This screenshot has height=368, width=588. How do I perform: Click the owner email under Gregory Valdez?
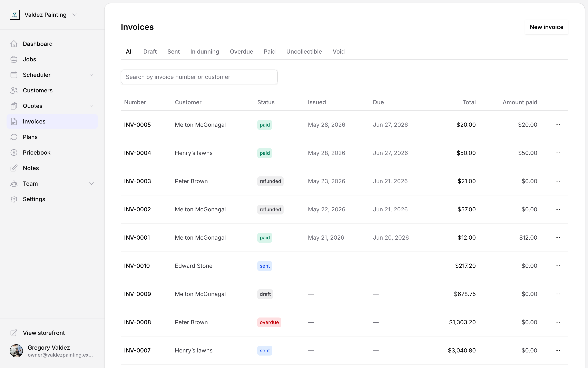pos(60,355)
